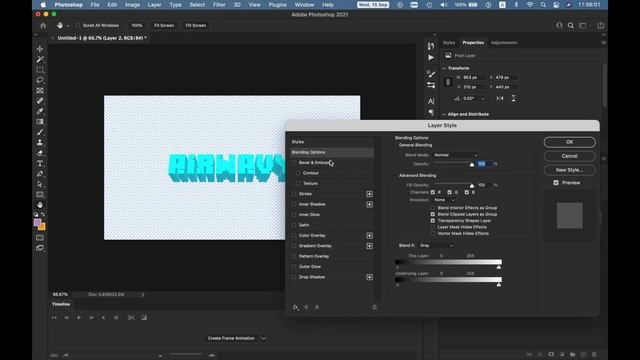
Task: Open Create Frame Animation dropdown arrow
Action: (263, 338)
